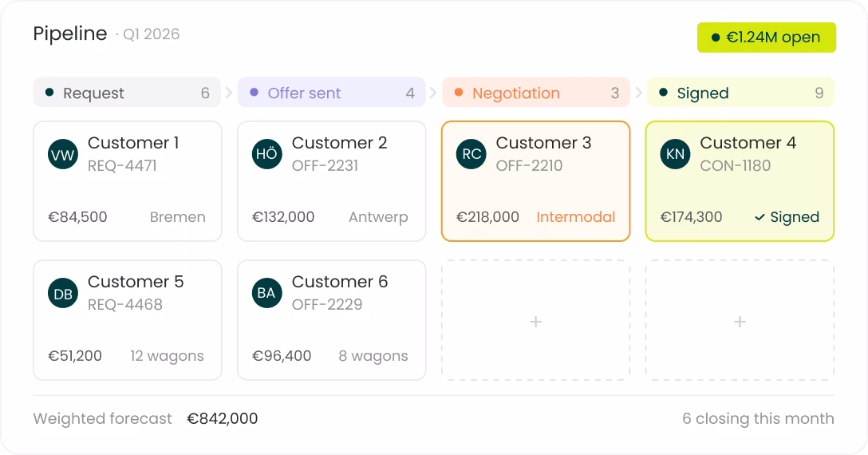Add a card with the Signed plus icon

[740, 322]
